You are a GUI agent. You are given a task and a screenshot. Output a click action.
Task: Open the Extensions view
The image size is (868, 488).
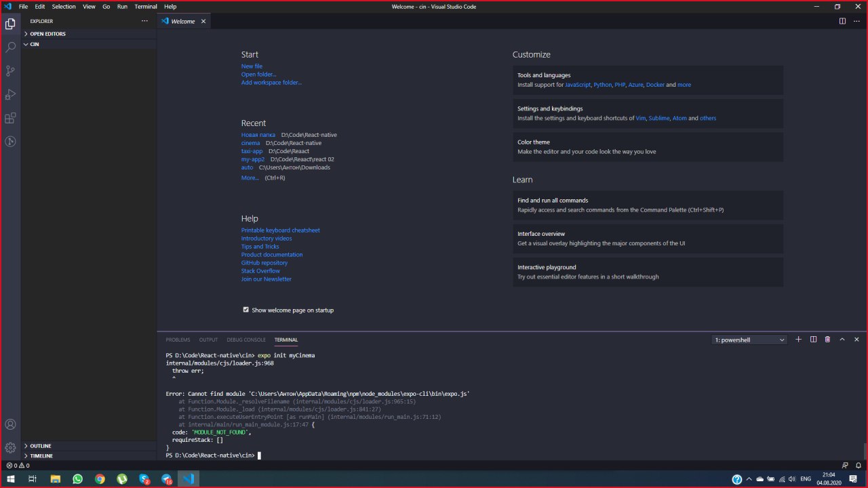10,118
